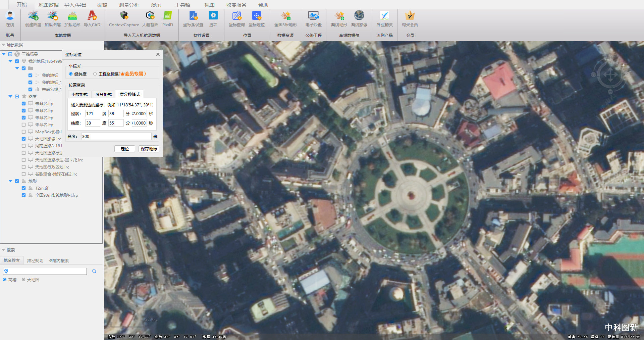Enable the MapBox影像 layer checkbox
This screenshot has height=340, width=644.
point(24,132)
